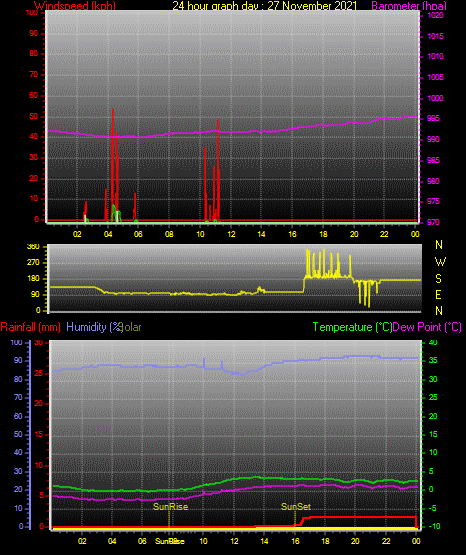Click the green -5 on temperature axis
Viewport: 466px width, 555px height.
coord(433,508)
